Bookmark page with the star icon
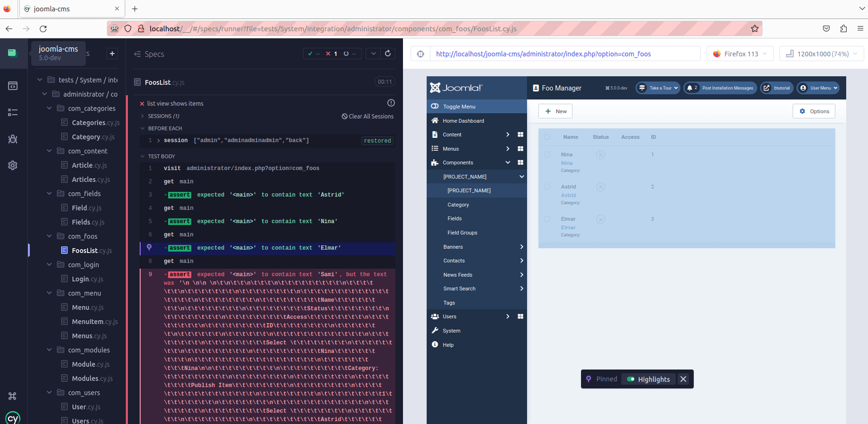 (755, 28)
